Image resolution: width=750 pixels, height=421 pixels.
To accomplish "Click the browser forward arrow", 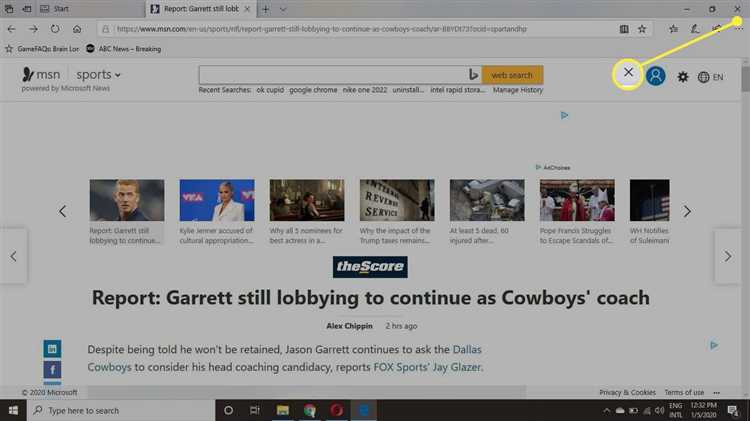I will point(33,29).
